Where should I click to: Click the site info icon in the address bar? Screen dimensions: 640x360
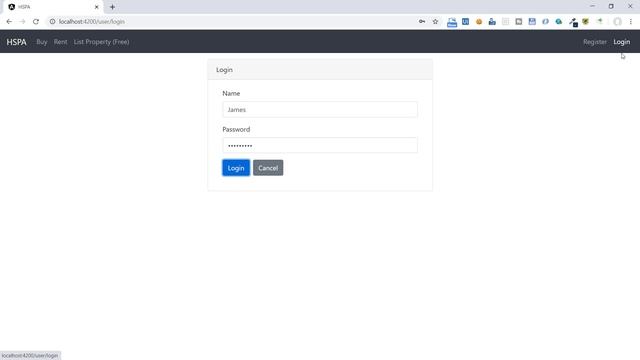[x=52, y=22]
